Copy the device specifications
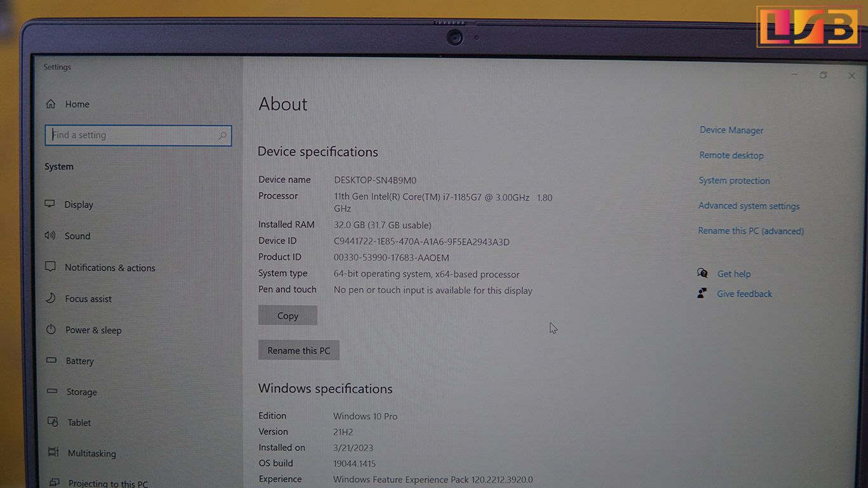 [288, 315]
